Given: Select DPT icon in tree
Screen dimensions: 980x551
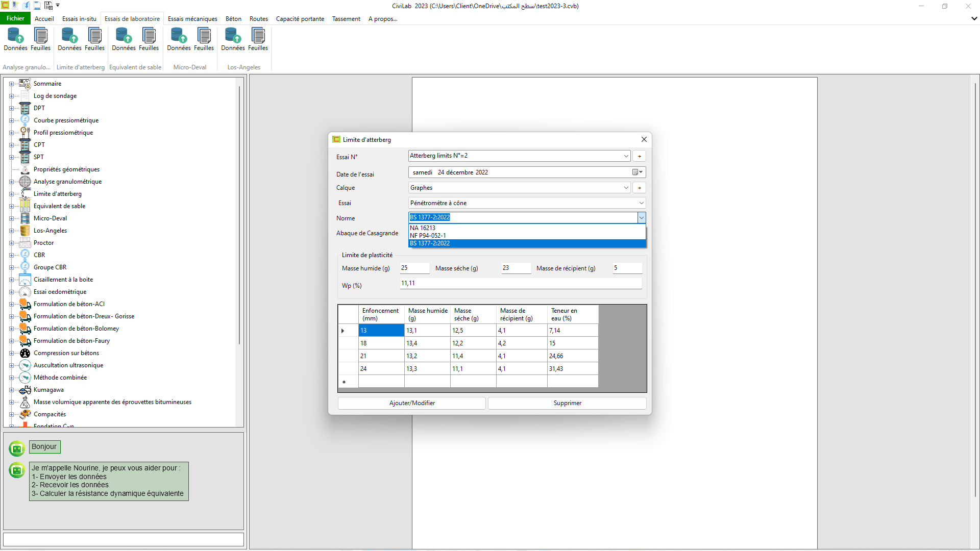Looking at the screenshot, I should [x=25, y=108].
